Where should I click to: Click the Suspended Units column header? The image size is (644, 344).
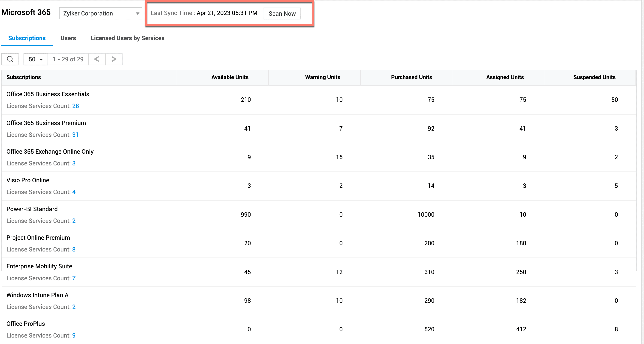pyautogui.click(x=594, y=77)
